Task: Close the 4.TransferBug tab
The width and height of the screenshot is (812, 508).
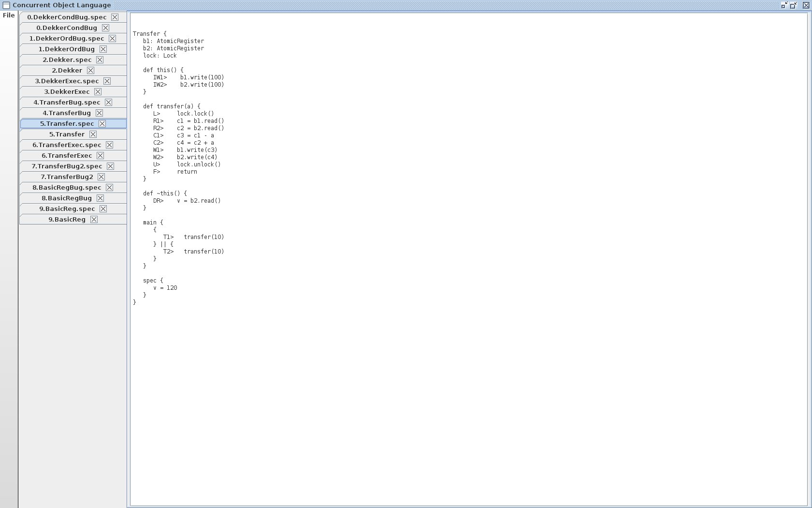Action: [x=99, y=113]
